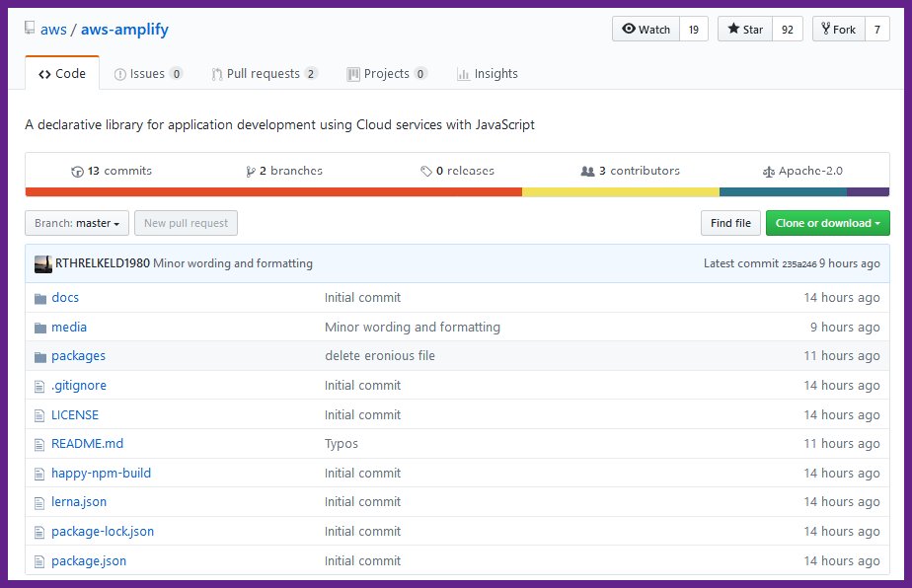912x588 pixels.
Task: Click the red-orange language bar segment
Action: click(274, 192)
